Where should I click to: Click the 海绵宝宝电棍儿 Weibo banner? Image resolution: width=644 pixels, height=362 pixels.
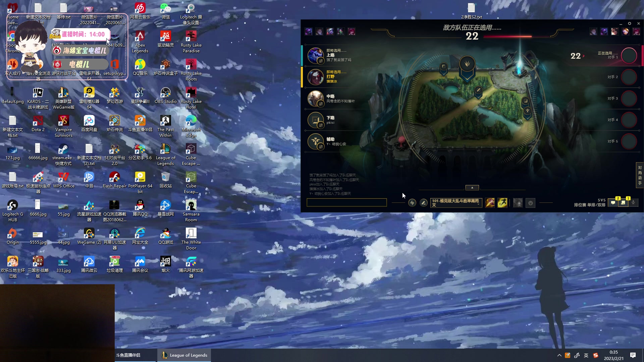[x=80, y=50]
